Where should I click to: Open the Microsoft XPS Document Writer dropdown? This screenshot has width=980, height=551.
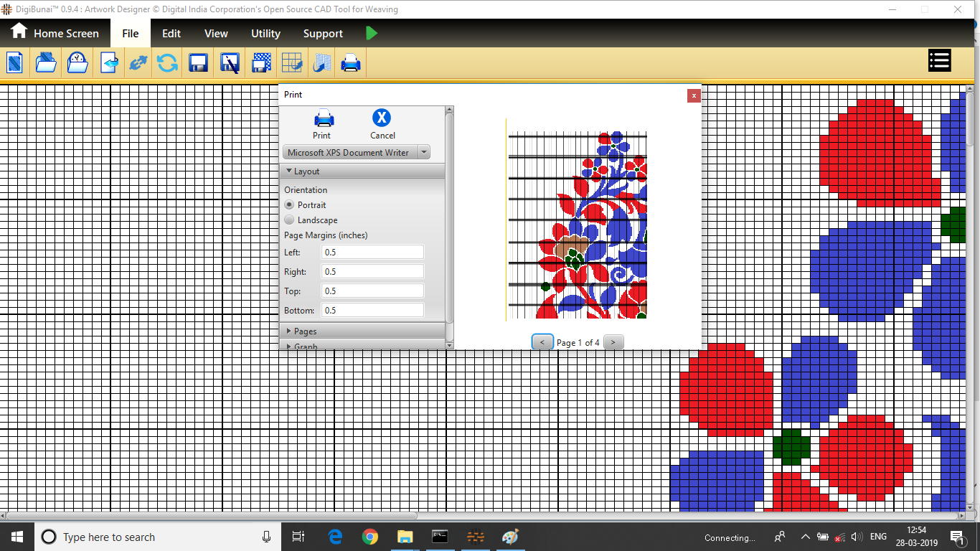(x=423, y=153)
